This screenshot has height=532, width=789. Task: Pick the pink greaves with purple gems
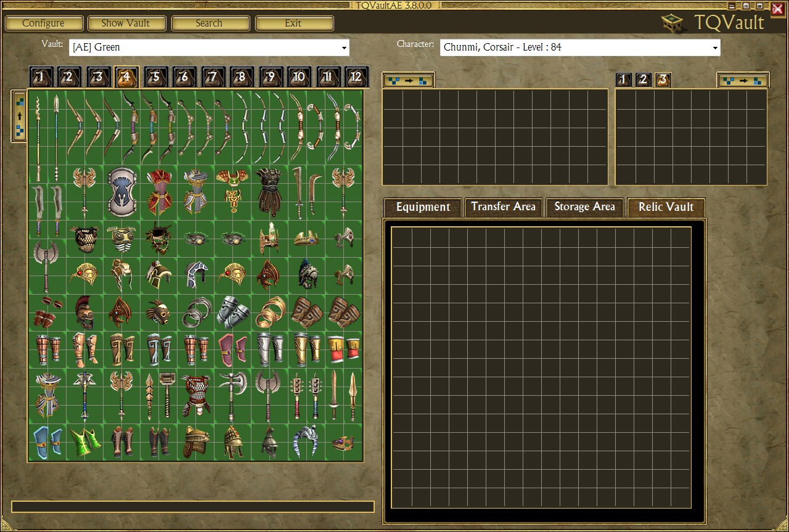(x=232, y=350)
